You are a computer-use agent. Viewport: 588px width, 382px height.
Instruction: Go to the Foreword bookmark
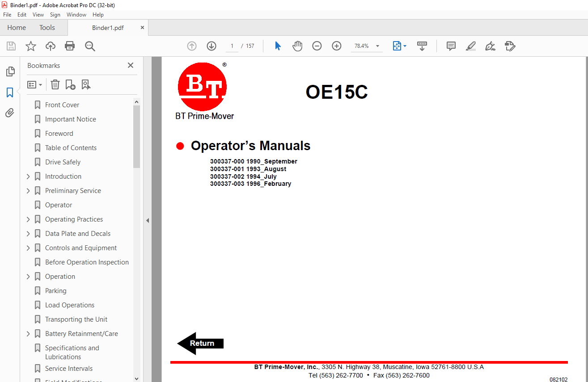click(x=59, y=134)
